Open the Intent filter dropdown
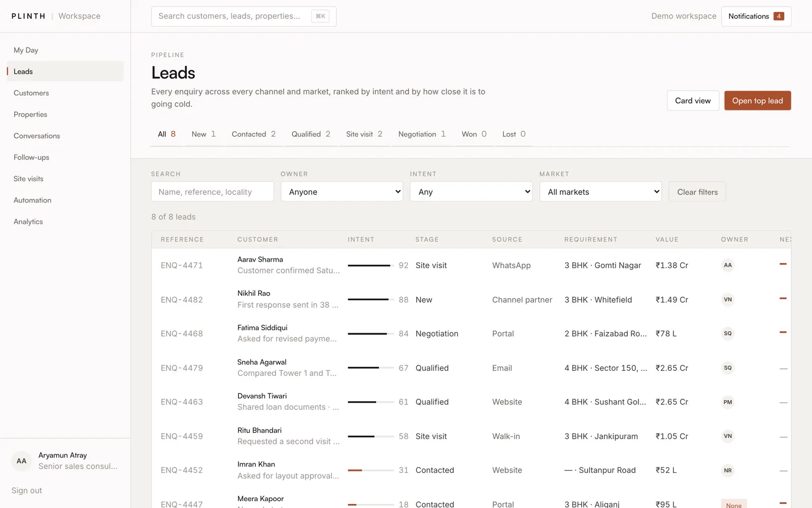812x508 pixels. (471, 192)
